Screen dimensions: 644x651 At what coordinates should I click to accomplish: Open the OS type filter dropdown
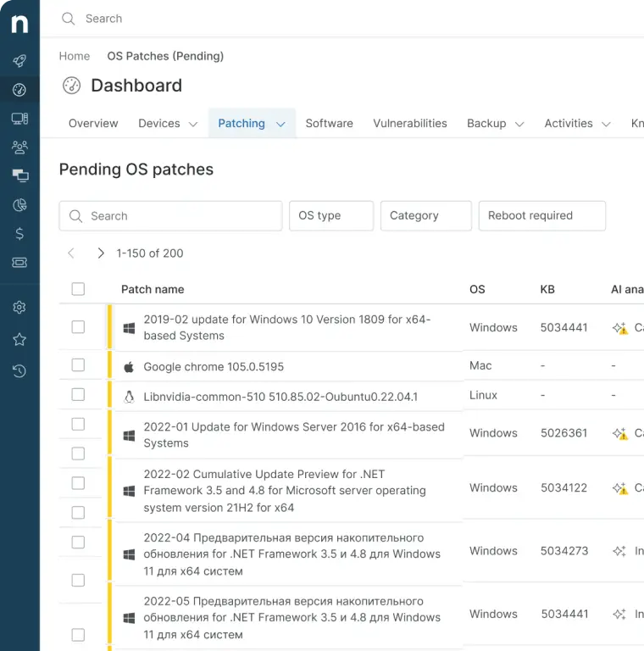tap(331, 216)
